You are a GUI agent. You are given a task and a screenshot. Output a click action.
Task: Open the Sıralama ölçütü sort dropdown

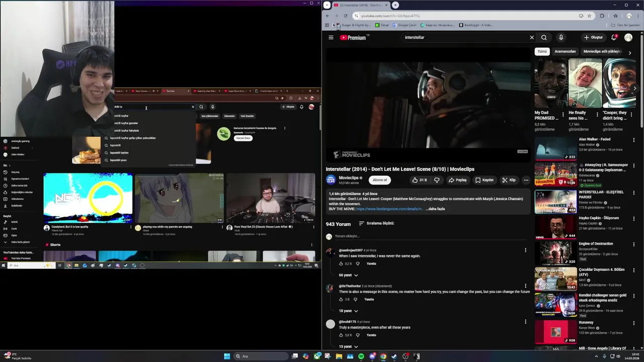pyautogui.click(x=376, y=223)
